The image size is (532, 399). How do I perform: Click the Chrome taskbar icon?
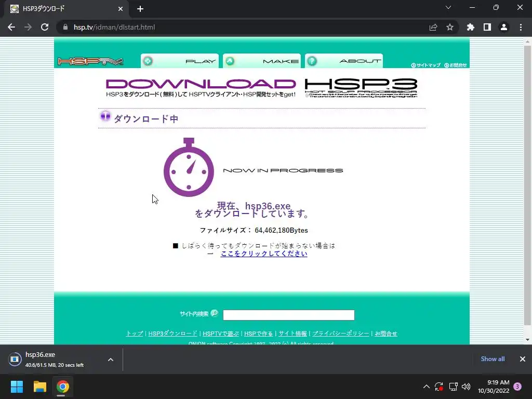63,387
